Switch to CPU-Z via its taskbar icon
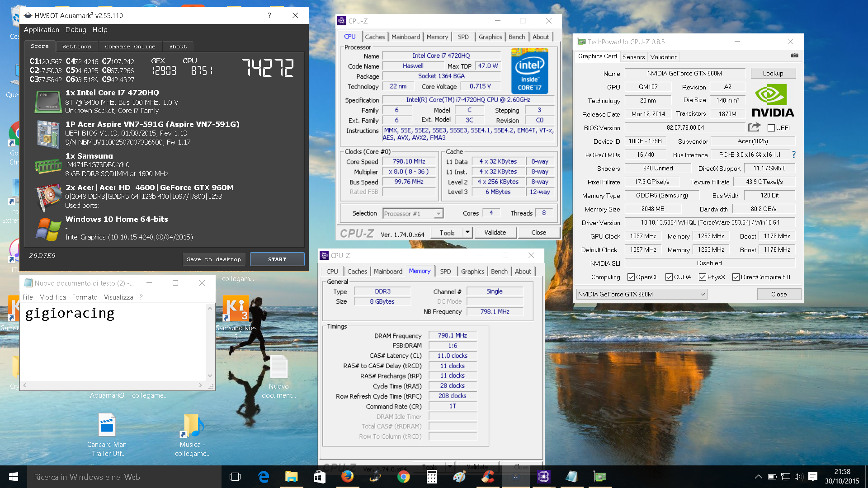 tap(544, 477)
